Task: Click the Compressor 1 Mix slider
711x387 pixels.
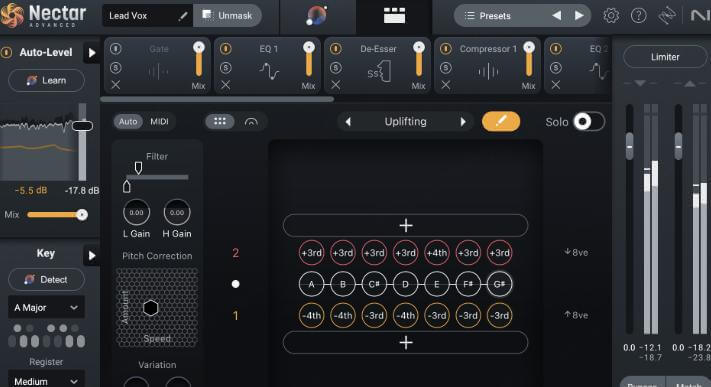Action: [529, 59]
